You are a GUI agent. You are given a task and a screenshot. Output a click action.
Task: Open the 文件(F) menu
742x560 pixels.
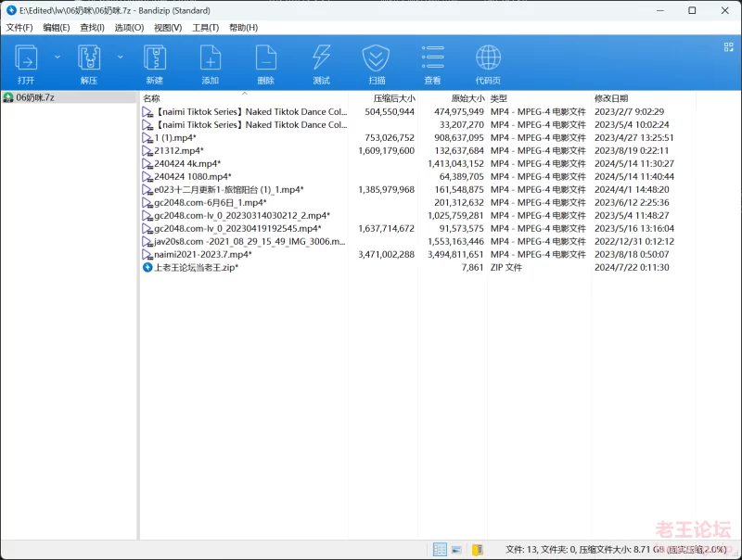pyautogui.click(x=19, y=28)
